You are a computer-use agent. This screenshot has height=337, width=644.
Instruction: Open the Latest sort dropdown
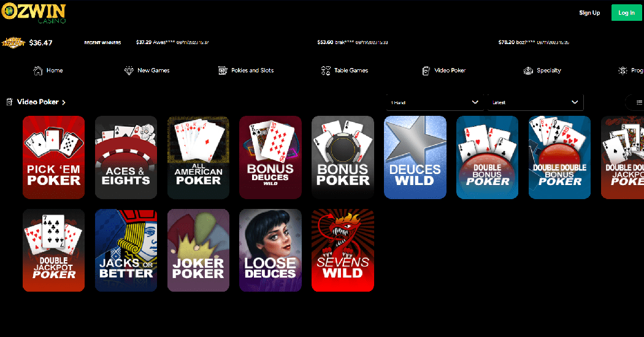pos(535,102)
